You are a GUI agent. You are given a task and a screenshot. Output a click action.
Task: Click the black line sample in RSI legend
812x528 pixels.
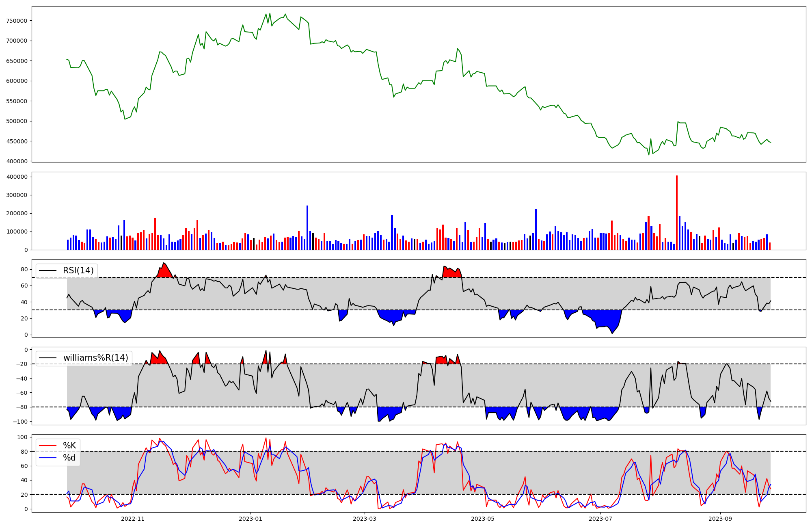point(48,270)
